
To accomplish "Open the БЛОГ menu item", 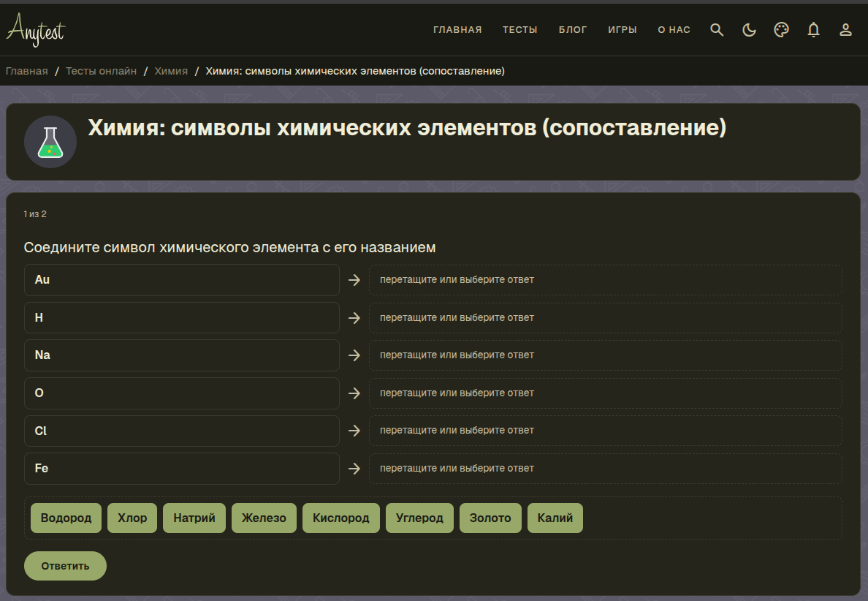I will [x=572, y=30].
